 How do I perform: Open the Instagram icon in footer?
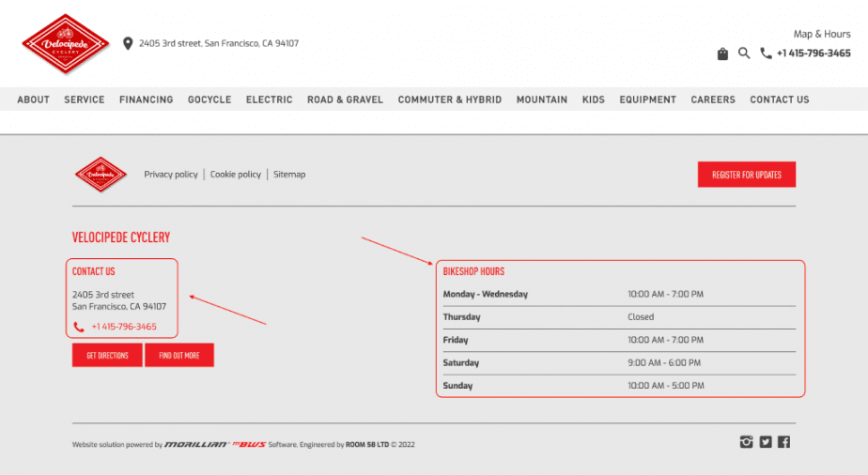point(746,442)
